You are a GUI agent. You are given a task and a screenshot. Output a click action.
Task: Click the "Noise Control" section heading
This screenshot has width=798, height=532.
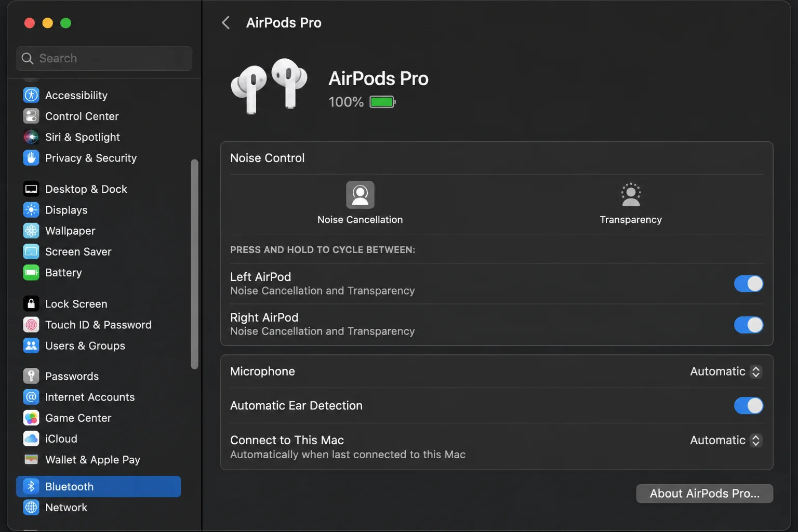(267, 158)
